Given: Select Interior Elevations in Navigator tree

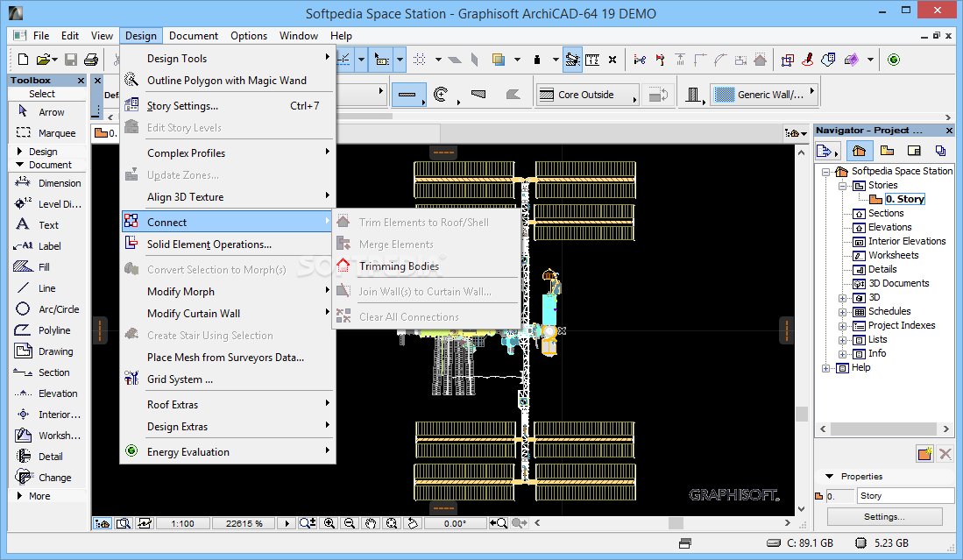Looking at the screenshot, I should click(907, 241).
